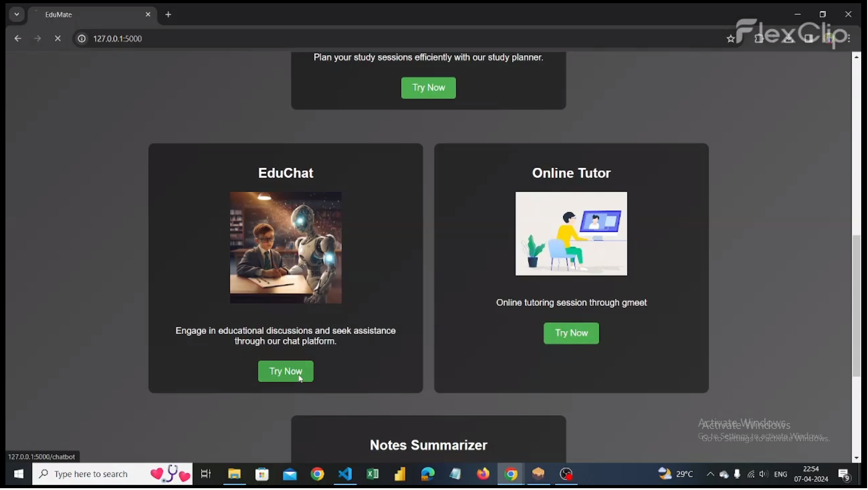This screenshot has width=868, height=490.
Task: Open Visual Studio Code from taskbar
Action: point(345,475)
